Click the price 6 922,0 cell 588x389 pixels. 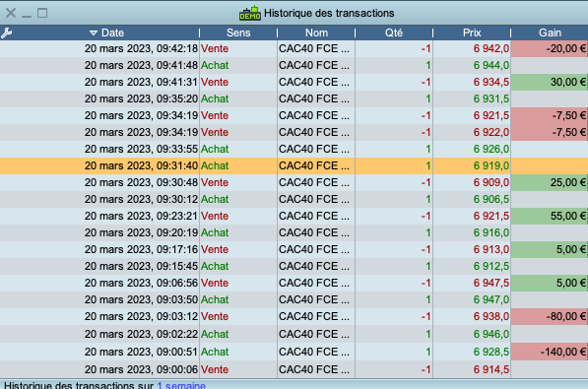click(x=472, y=132)
